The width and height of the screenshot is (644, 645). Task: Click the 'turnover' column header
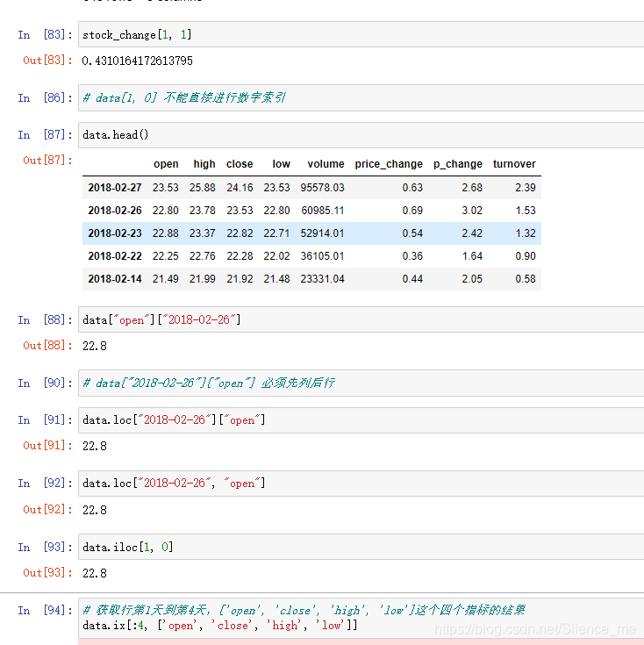pos(514,164)
